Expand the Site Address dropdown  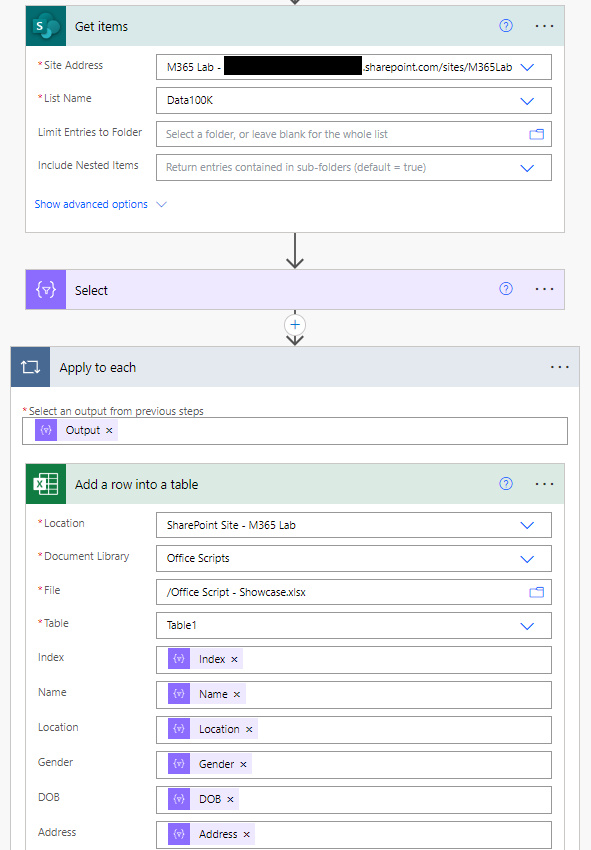tap(527, 67)
